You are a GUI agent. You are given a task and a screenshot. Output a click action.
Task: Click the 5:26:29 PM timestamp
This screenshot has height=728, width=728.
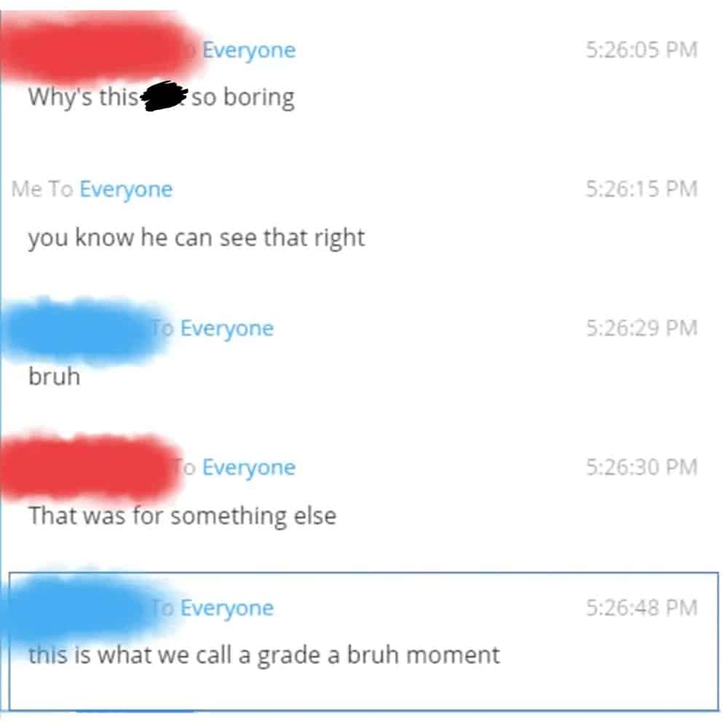coord(641,328)
